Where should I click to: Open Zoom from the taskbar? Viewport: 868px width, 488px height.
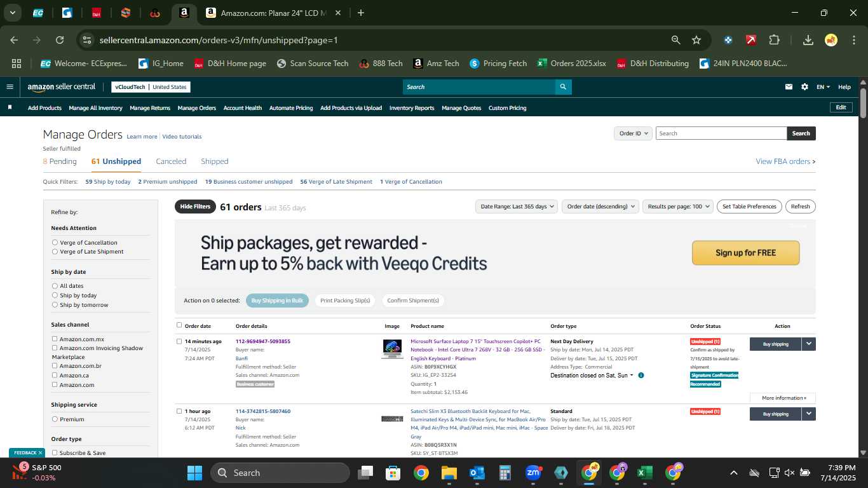point(533,473)
